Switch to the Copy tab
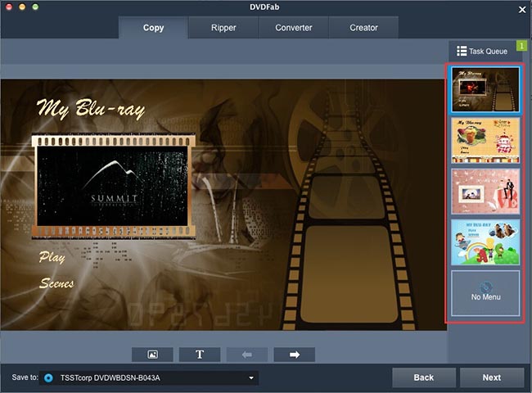The image size is (532, 393). 153,28
